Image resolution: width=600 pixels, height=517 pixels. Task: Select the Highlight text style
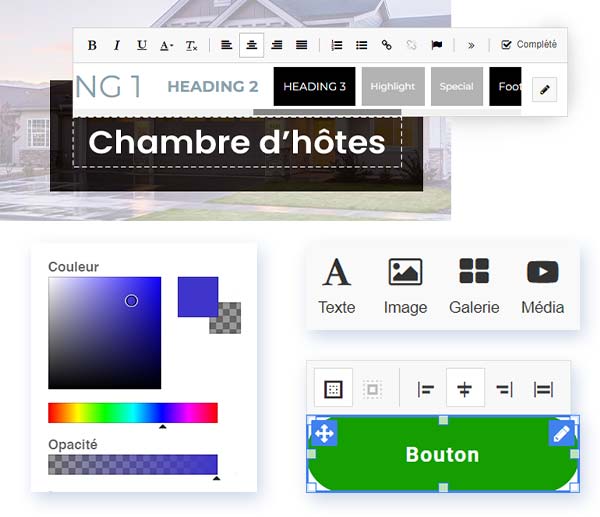393,87
